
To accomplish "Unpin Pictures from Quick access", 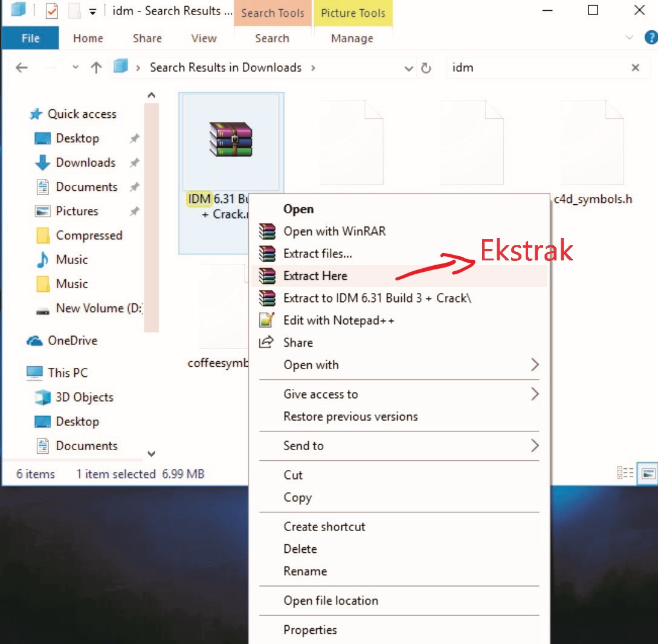I will (x=134, y=211).
